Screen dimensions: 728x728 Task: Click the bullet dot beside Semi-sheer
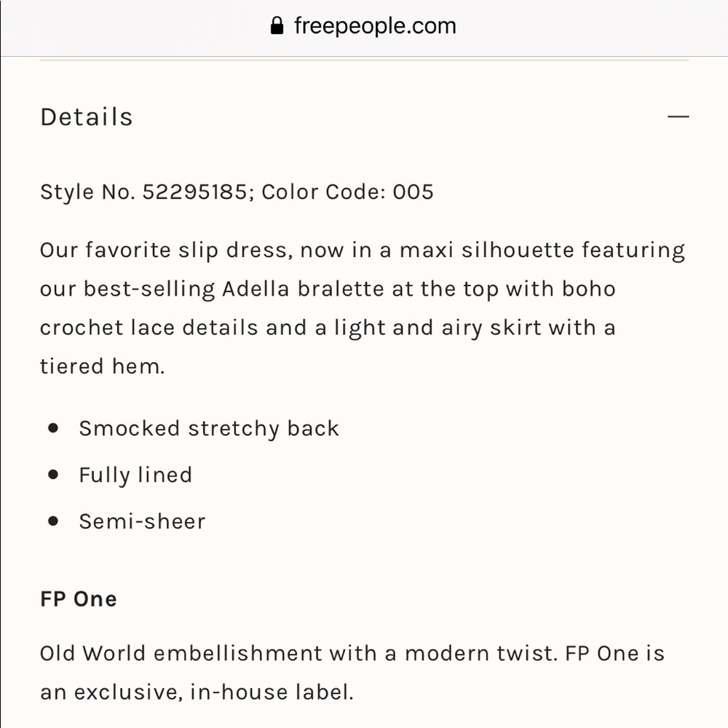click(53, 521)
